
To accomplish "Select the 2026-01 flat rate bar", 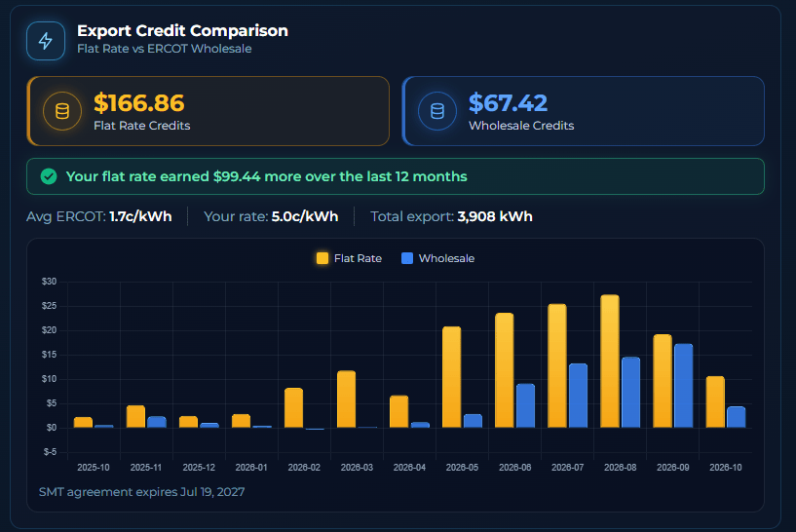I will tap(241, 421).
